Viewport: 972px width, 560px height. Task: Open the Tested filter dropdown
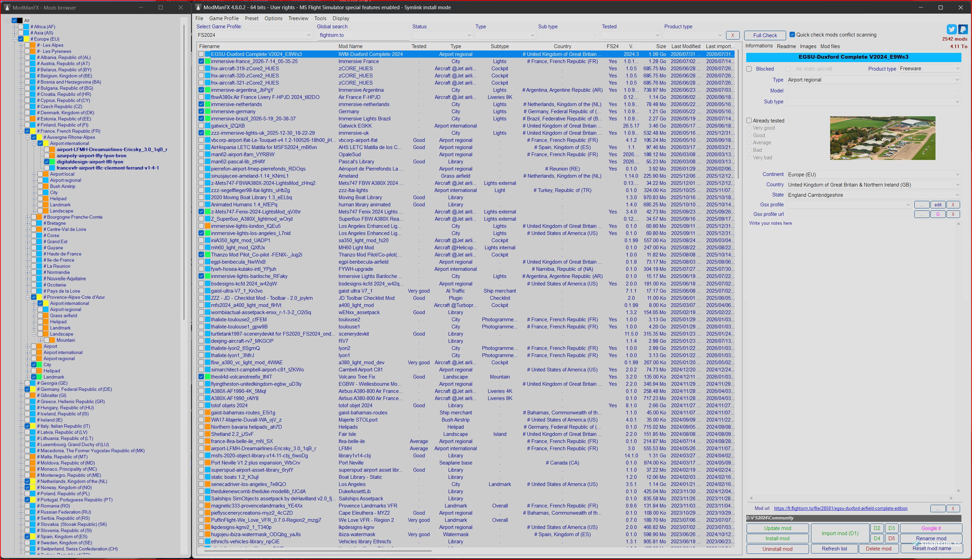631,35
